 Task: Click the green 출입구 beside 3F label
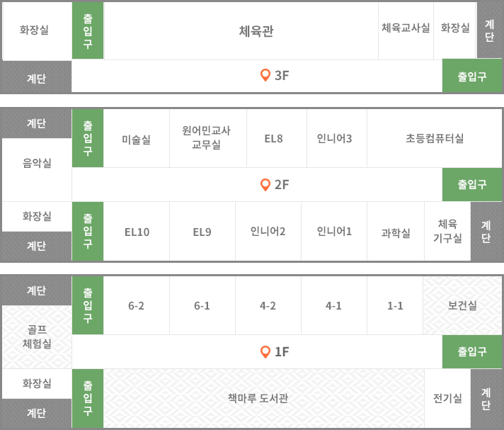[x=472, y=77]
